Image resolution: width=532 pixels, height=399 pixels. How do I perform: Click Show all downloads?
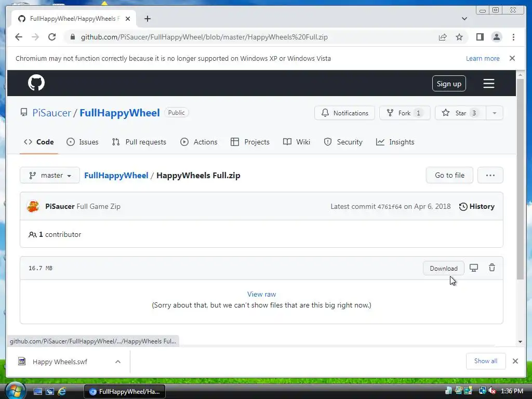pos(486,361)
